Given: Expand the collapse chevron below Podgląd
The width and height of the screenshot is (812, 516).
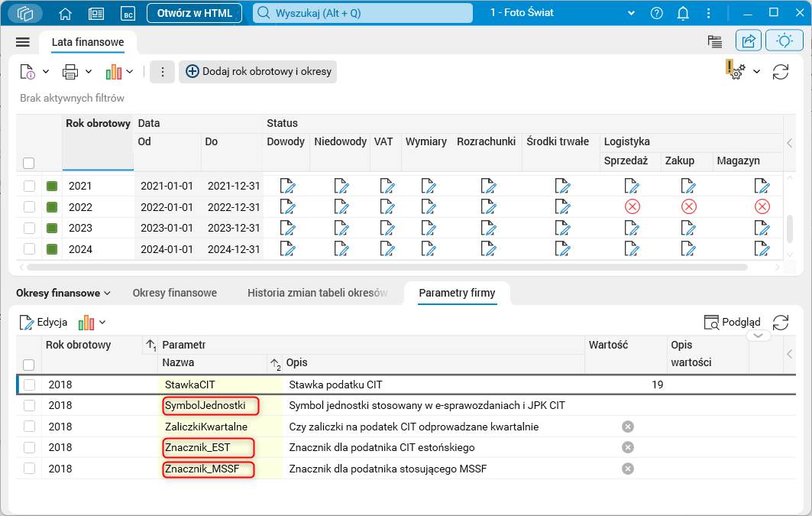Looking at the screenshot, I should click(x=758, y=336).
